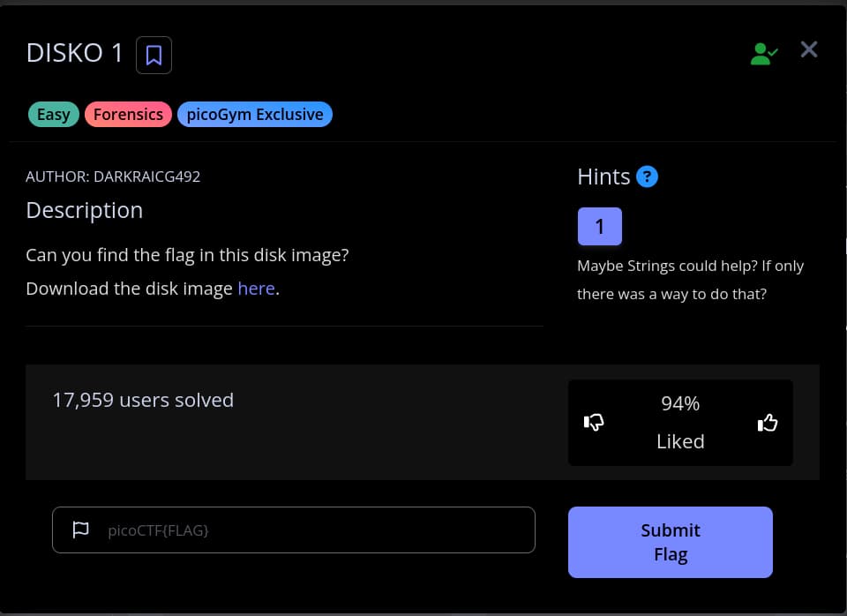Select the picoGym Exclusive tag
847x616 pixels.
254,115
